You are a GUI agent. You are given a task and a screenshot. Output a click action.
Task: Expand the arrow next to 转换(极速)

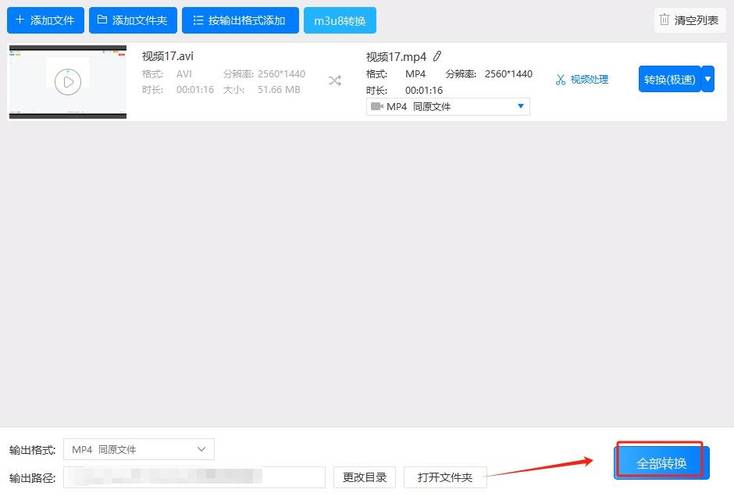[x=708, y=79]
